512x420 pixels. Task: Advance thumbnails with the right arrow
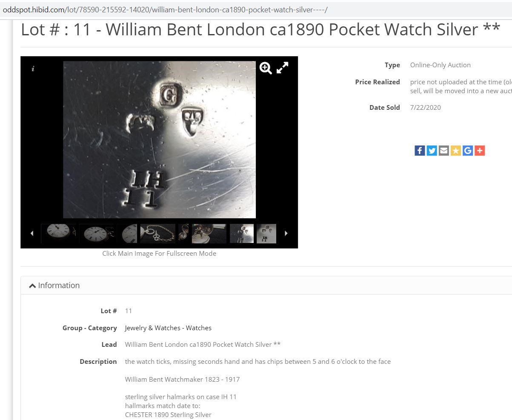tap(286, 233)
